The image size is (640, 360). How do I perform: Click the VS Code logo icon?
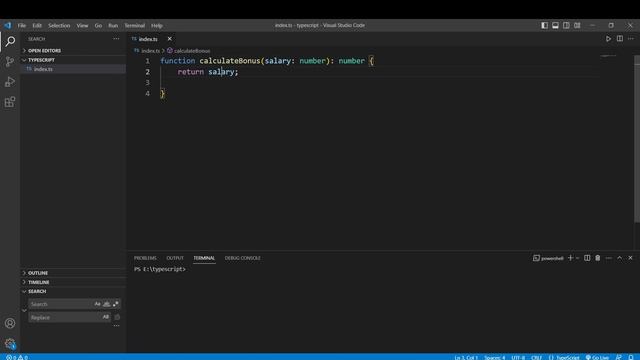8,25
